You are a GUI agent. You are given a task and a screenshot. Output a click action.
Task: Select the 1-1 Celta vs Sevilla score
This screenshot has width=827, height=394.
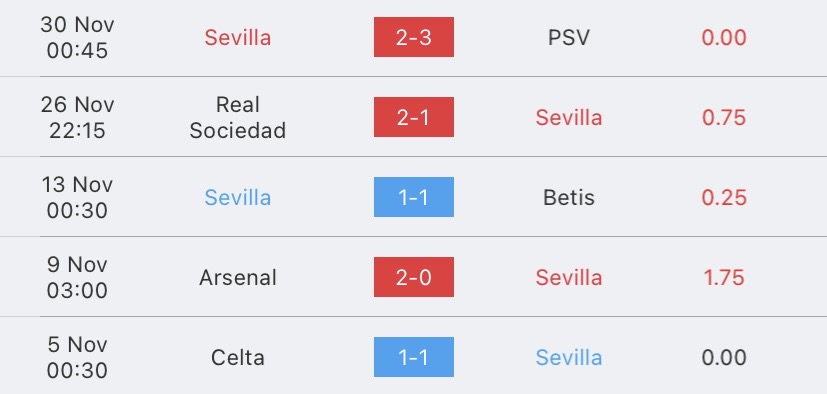[x=414, y=357]
